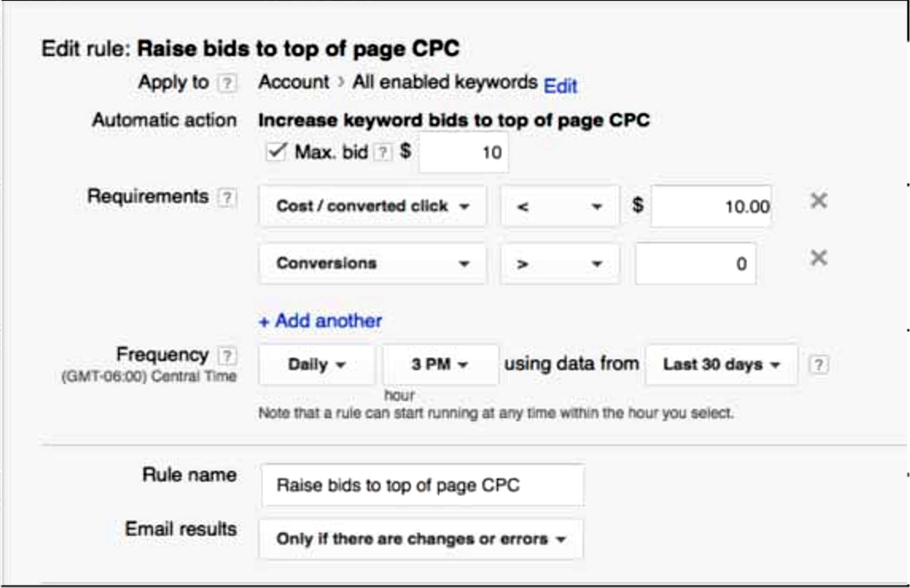The height and width of the screenshot is (588, 910).
Task: Open the Requirements help question mark
Action: tap(227, 198)
